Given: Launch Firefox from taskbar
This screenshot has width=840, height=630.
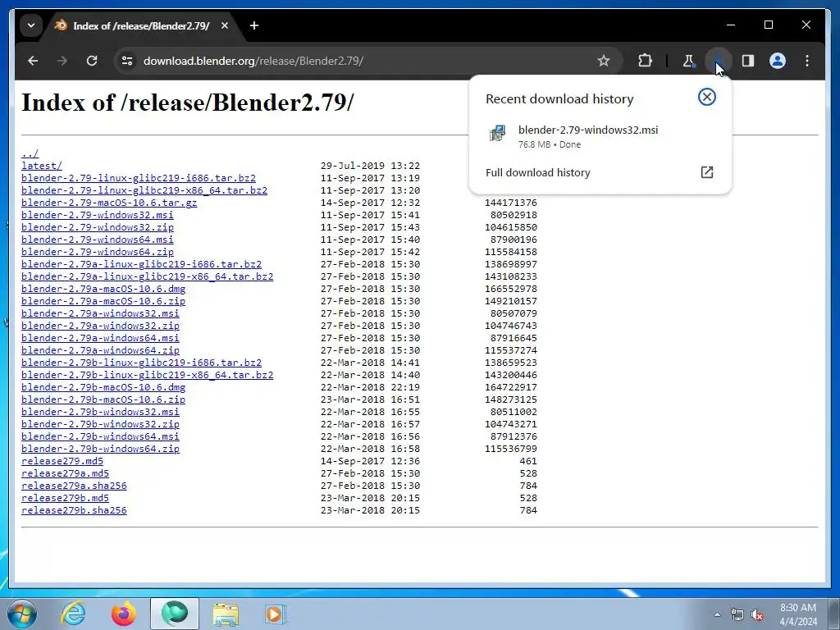Looking at the screenshot, I should (x=124, y=614).
